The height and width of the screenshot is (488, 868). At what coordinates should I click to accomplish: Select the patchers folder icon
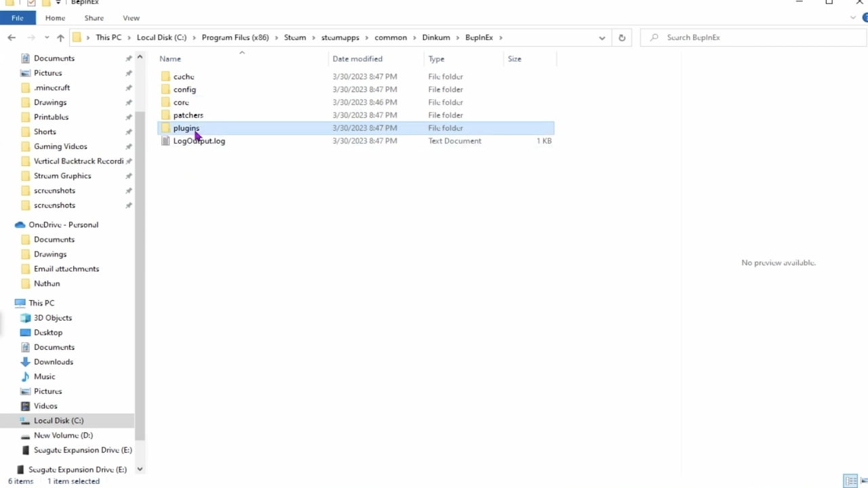[165, 115]
